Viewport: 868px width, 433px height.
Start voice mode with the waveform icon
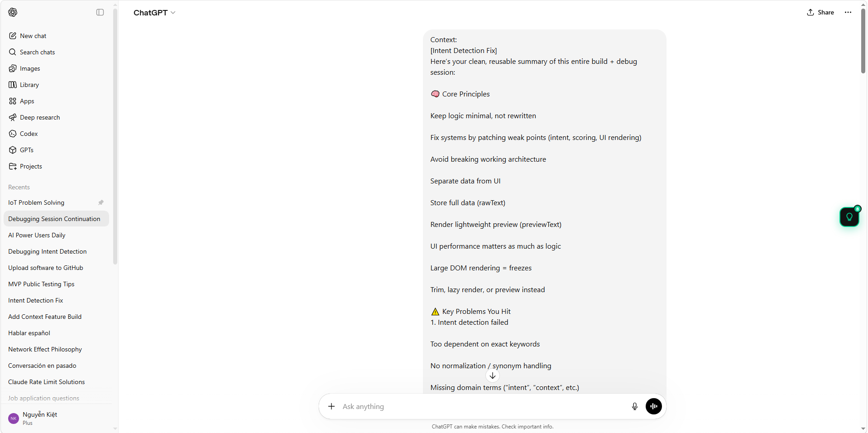click(653, 406)
